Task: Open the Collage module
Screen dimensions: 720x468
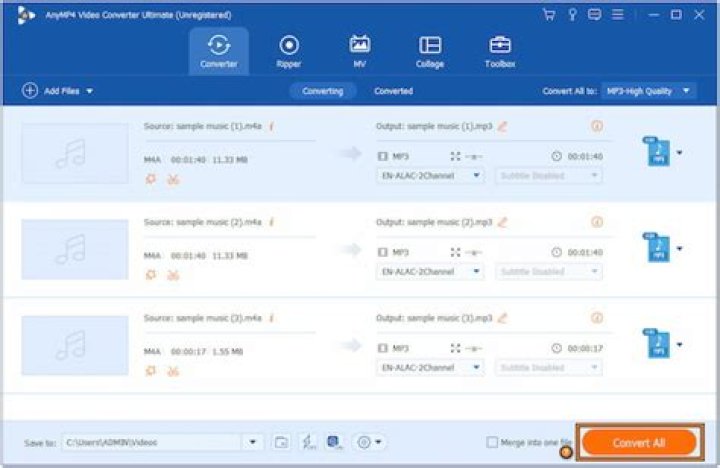Action: 430,51
